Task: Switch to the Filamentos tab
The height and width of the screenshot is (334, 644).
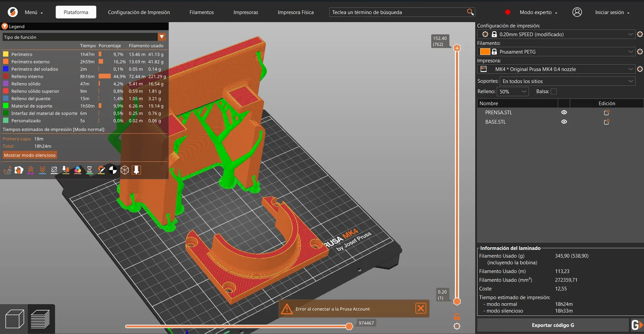Action: (x=202, y=12)
